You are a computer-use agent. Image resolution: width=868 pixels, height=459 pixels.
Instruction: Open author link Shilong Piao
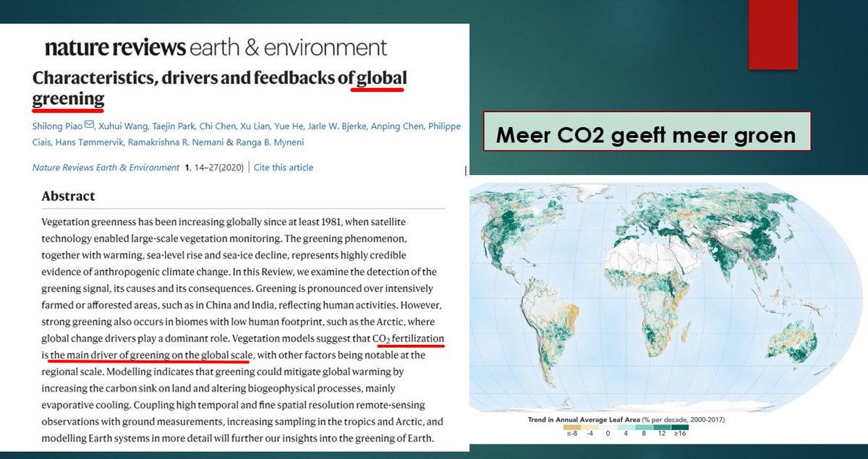[x=58, y=125]
